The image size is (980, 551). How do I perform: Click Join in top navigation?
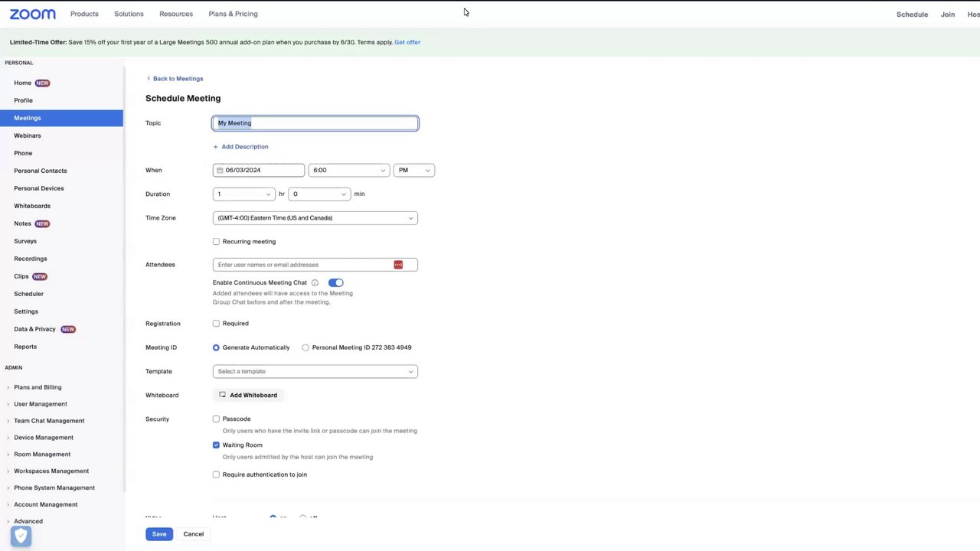[948, 15]
